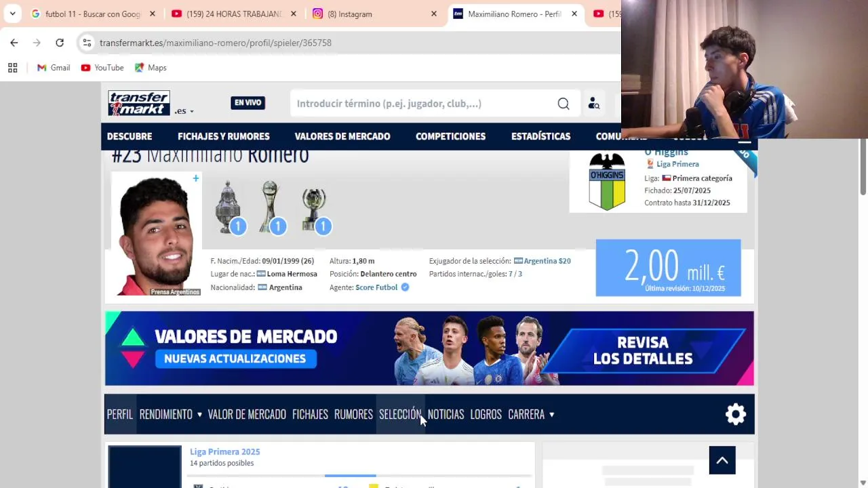This screenshot has width=868, height=488.
Task: Go back in browser history
Action: coord(14,43)
